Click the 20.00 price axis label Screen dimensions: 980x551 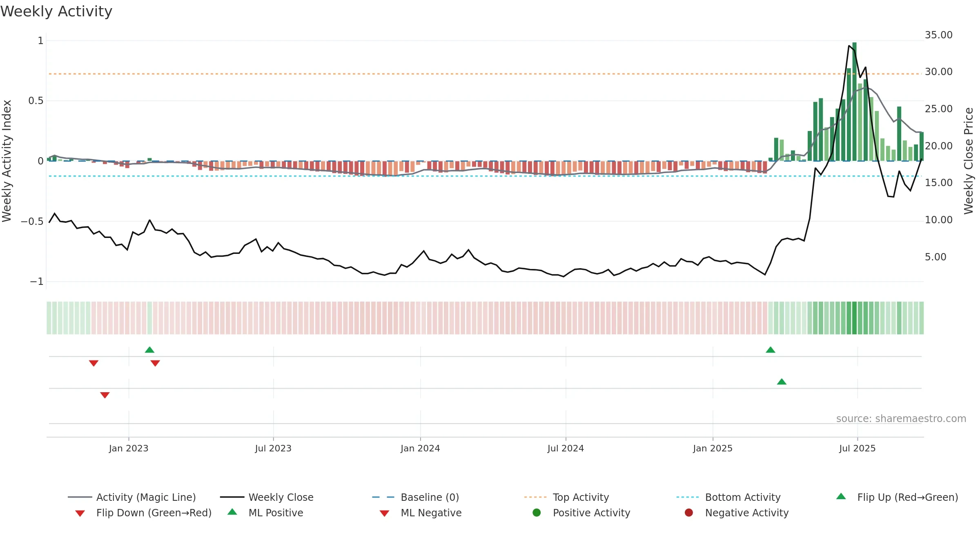click(939, 146)
